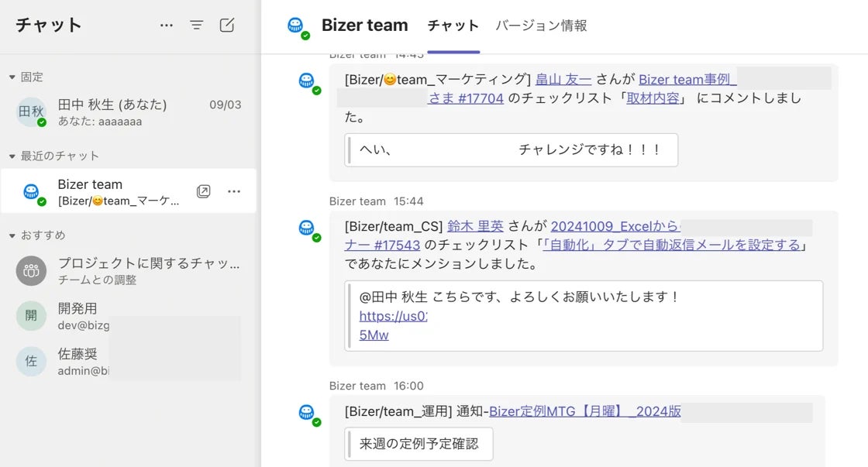Viewport: 868px width, 467px height.
Task: Click the [Bizer/team_CS] message prefix
Action: [x=394, y=226]
